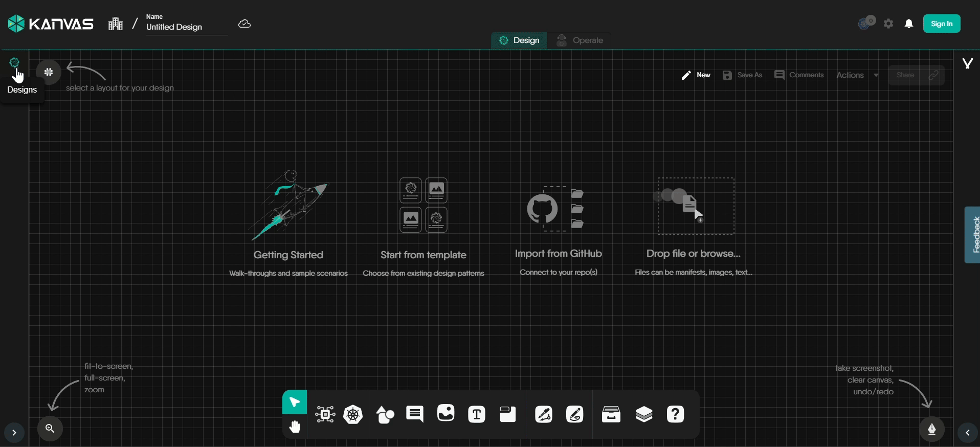
Task: Edit the Untitled Design name field
Action: (186, 27)
